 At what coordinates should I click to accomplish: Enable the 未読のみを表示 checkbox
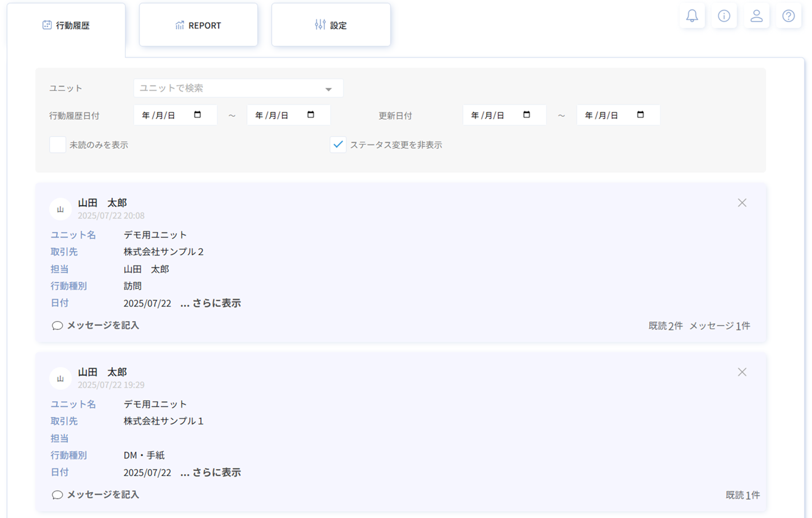coord(58,145)
